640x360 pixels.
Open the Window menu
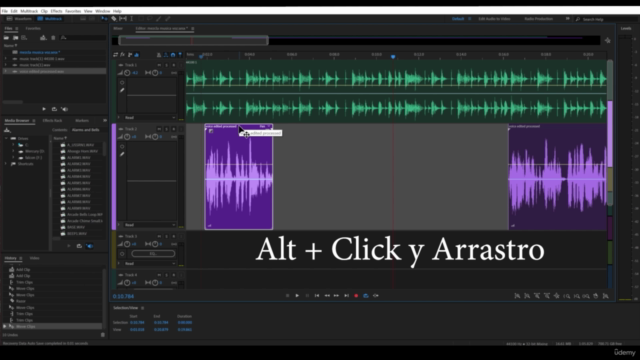click(x=102, y=11)
